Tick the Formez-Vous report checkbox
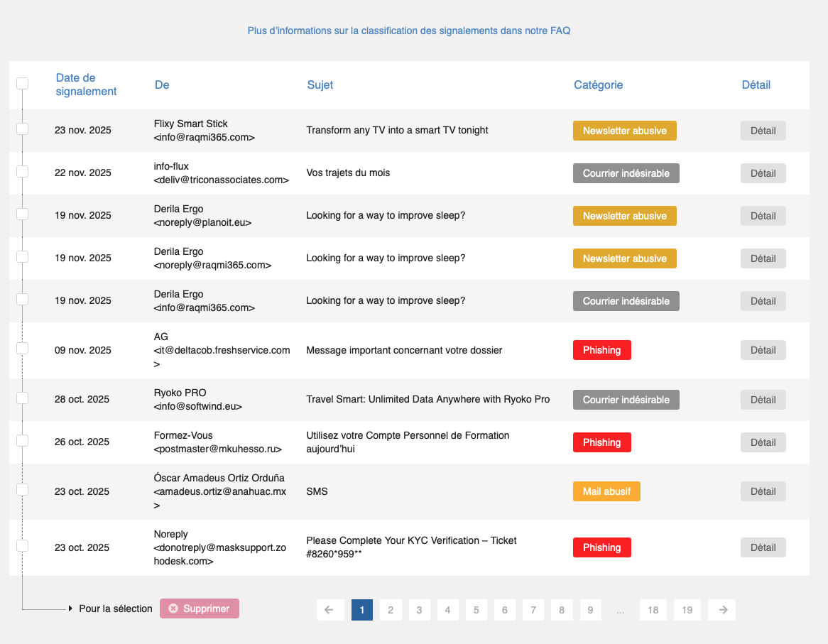This screenshot has height=644, width=828. pos(22,440)
